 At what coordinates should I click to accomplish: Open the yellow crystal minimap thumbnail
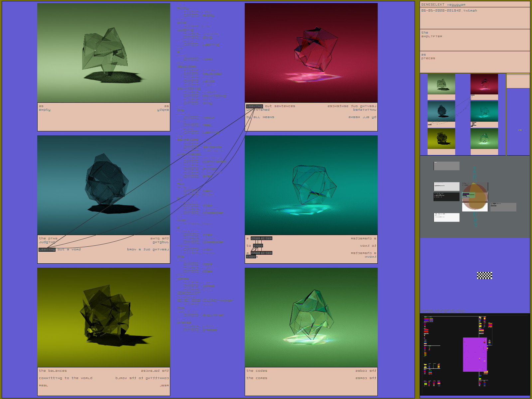(x=441, y=138)
